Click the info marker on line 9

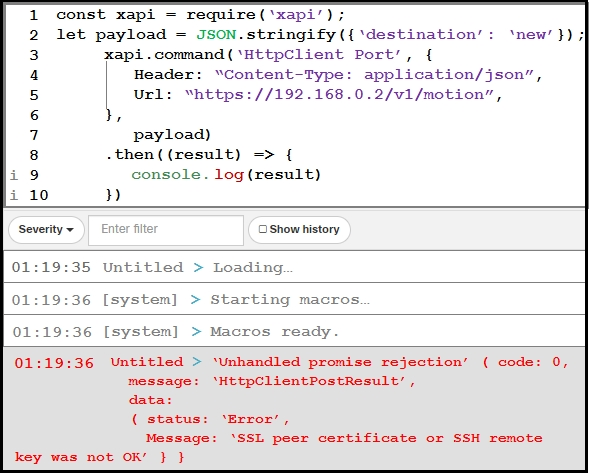pos(14,175)
